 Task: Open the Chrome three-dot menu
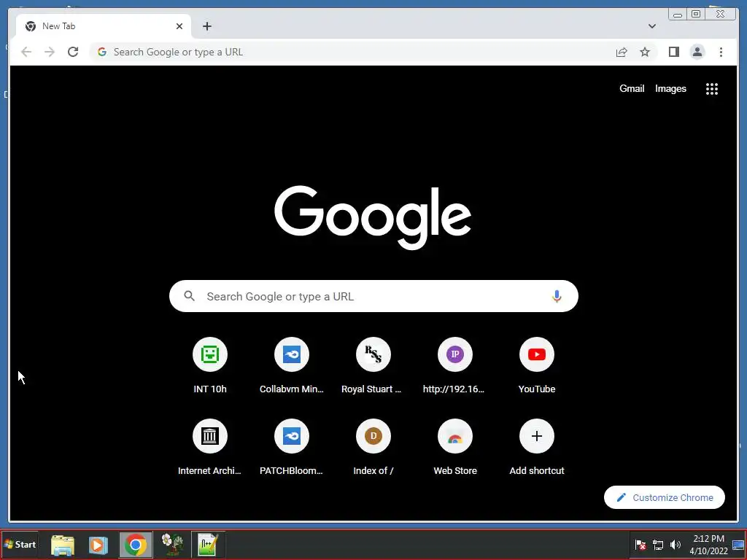(x=721, y=52)
